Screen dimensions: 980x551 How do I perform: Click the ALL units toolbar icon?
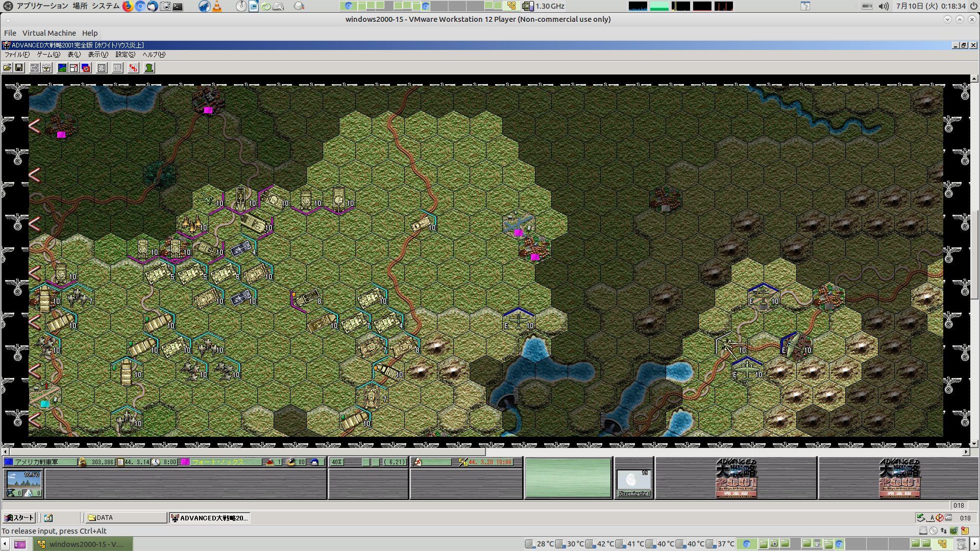pyautogui.click(x=117, y=68)
